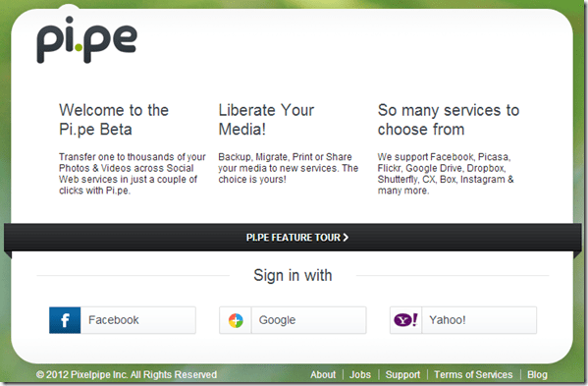Click the Yahoo! Y icon
Image resolution: width=588 pixels, height=386 pixels.
405,320
